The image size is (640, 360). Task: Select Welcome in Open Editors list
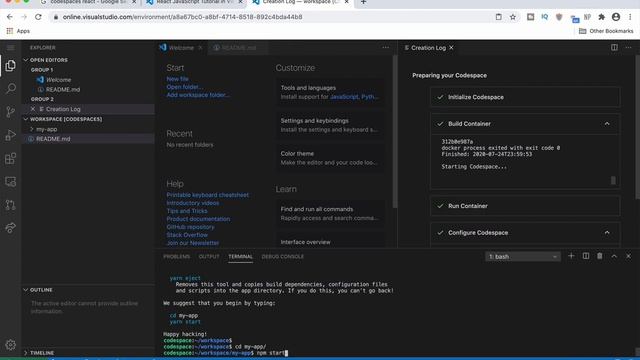point(88,80)
